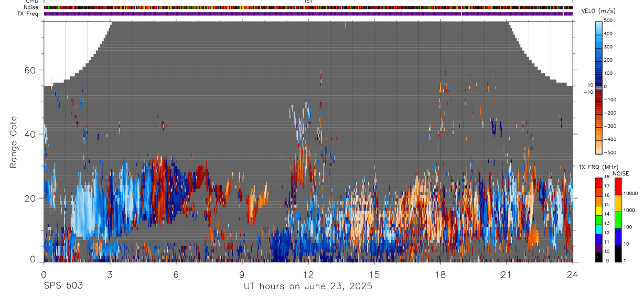
Task: Click the 500 tick on velocity scale
Action: click(609, 20)
